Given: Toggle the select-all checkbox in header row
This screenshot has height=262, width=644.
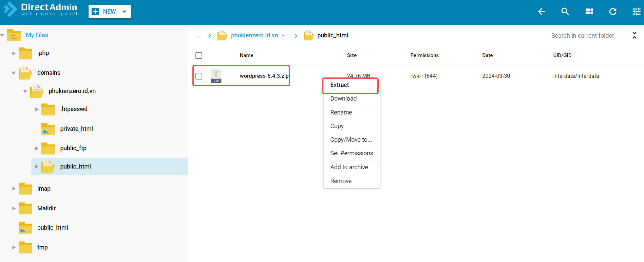Looking at the screenshot, I should [x=199, y=55].
